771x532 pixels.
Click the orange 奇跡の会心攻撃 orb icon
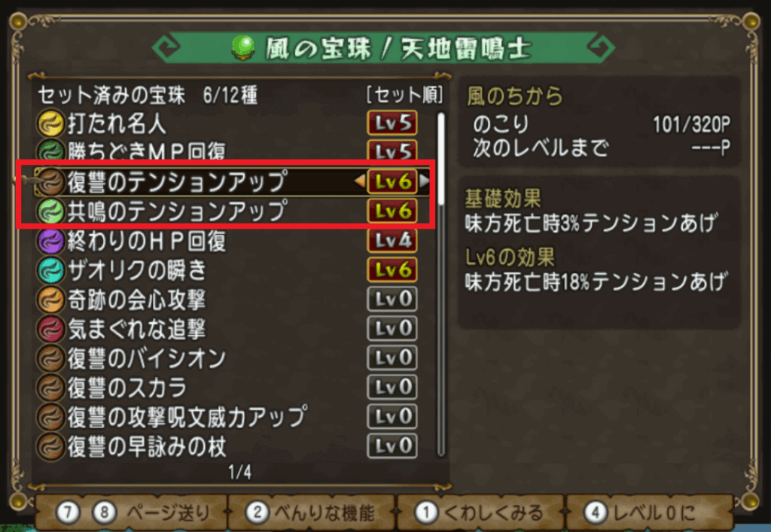pos(50,299)
